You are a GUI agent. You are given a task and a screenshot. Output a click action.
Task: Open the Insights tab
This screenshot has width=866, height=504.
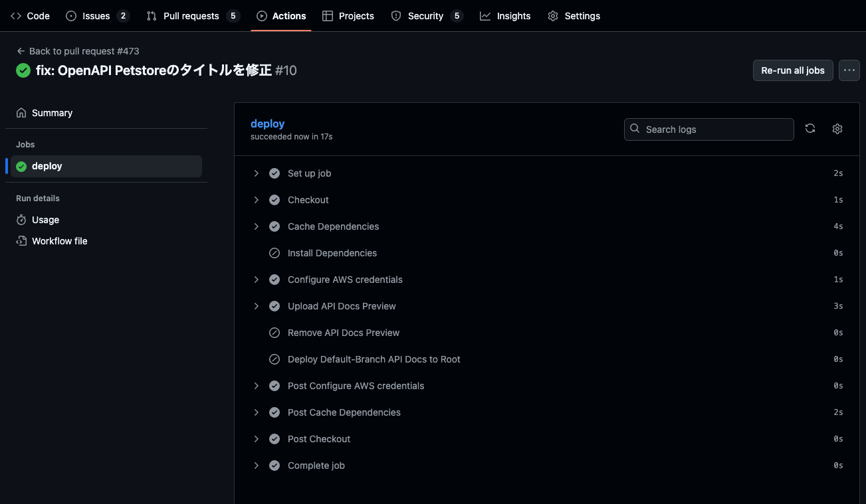coord(505,16)
